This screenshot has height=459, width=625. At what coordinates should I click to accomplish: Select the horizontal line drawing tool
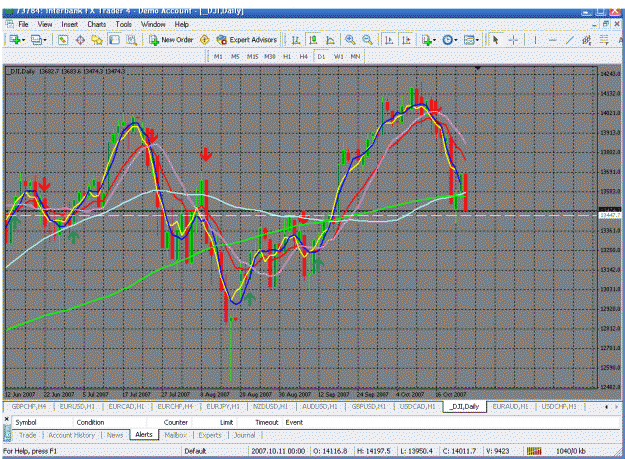(552, 40)
